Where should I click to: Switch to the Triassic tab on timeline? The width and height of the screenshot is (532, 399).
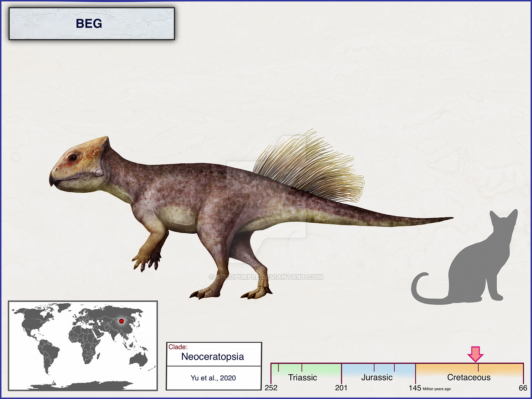[x=302, y=377]
